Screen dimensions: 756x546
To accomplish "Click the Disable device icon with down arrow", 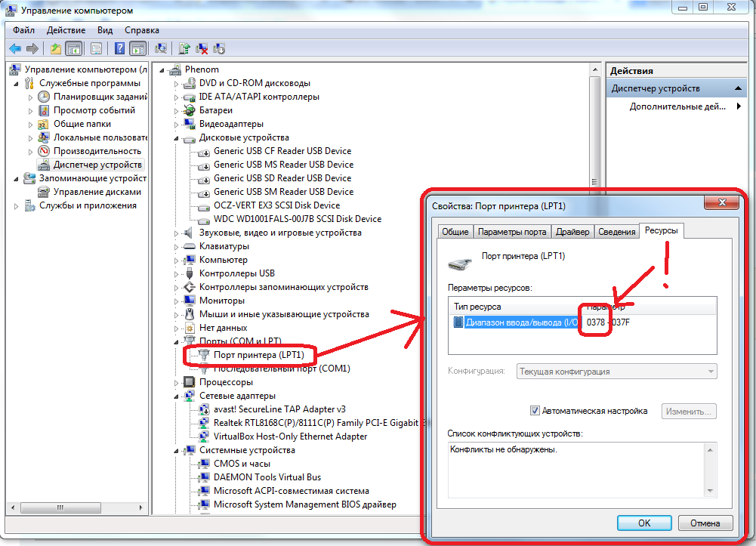I will pyautogui.click(x=219, y=48).
